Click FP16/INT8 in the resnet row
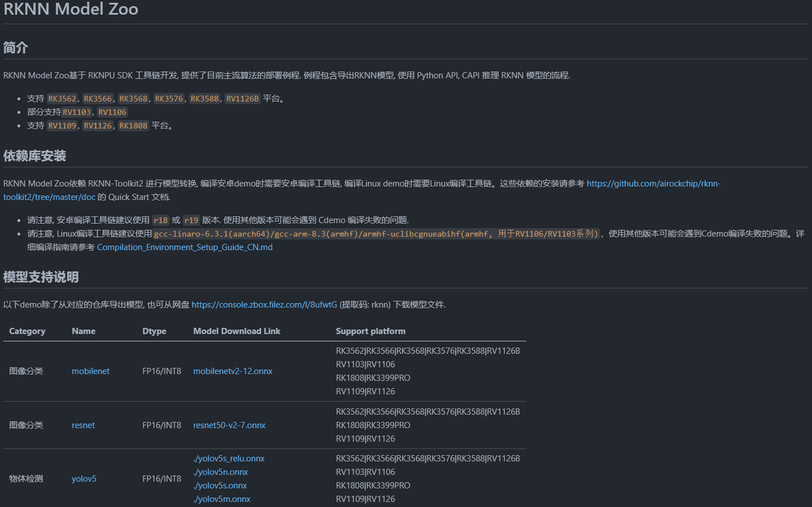 [162, 425]
